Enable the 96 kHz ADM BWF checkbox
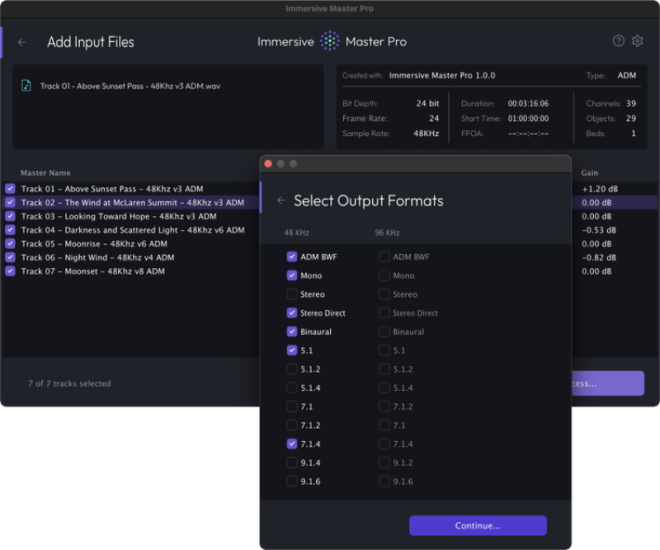Screen dimensions: 660x550 pos(384,257)
